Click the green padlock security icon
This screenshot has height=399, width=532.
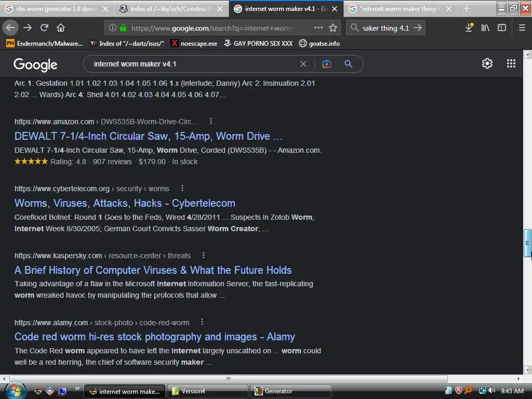pyautogui.click(x=123, y=28)
